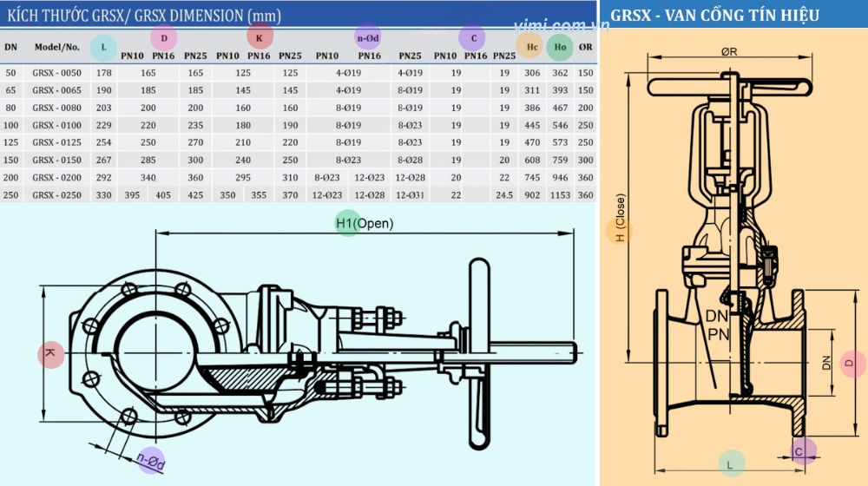The image size is (868, 486).
Task: Click the Hc value "608"
Action: click(532, 160)
